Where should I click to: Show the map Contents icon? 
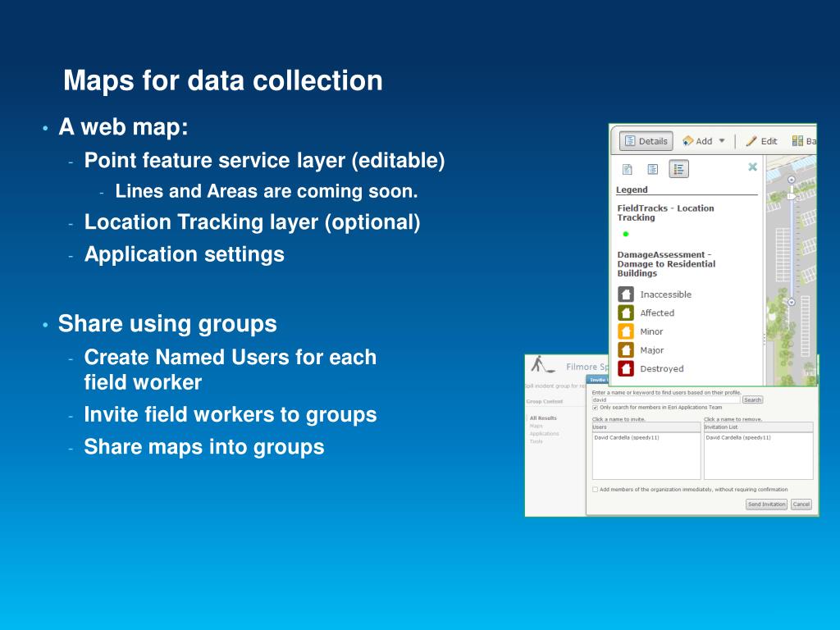pos(652,169)
